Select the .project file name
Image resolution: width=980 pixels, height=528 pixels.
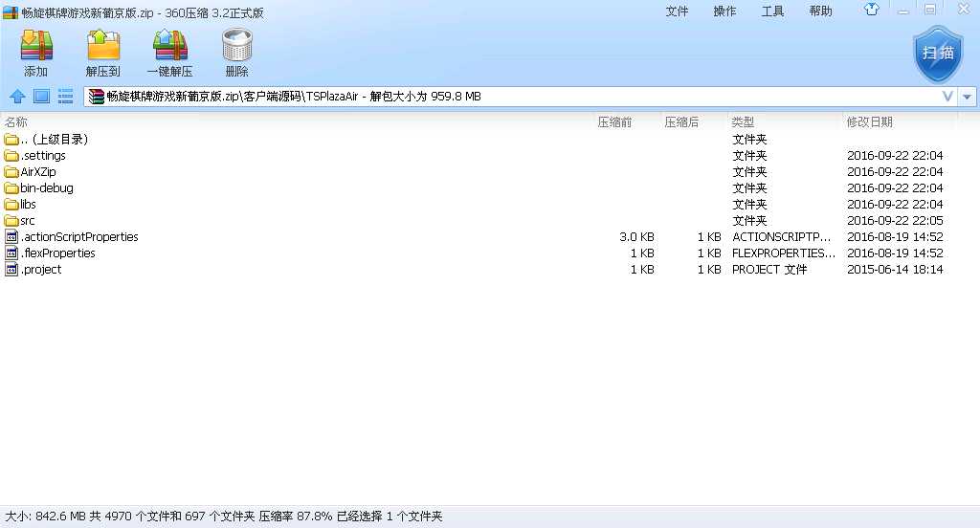click(x=41, y=270)
